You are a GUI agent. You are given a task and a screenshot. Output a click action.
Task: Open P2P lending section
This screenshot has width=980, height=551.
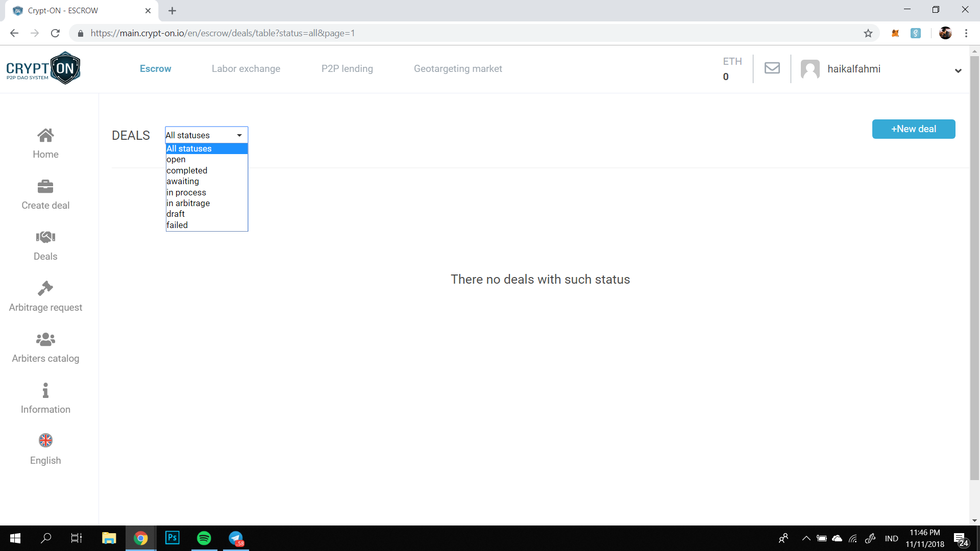click(347, 69)
